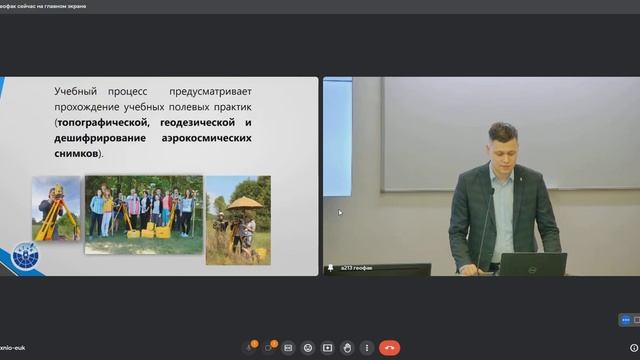This screenshot has width=640, height=360.
Task: Click the globe logo on the slide
Action: tap(25, 256)
